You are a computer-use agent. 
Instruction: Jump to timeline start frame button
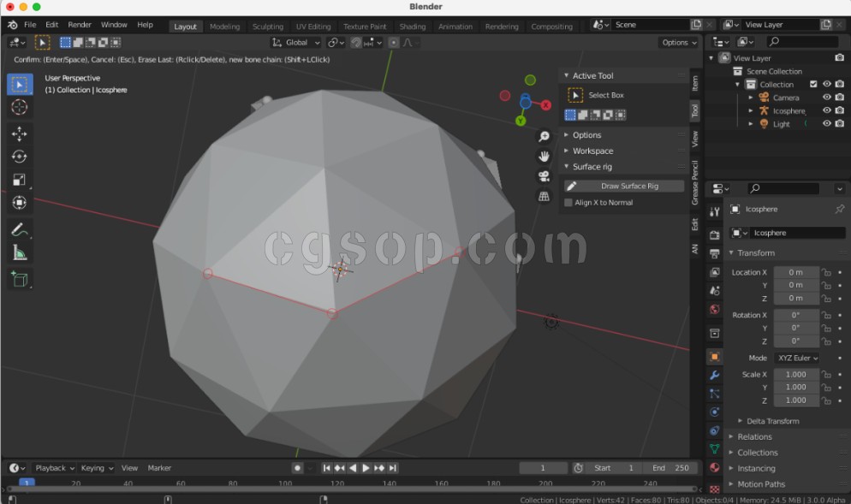327,468
